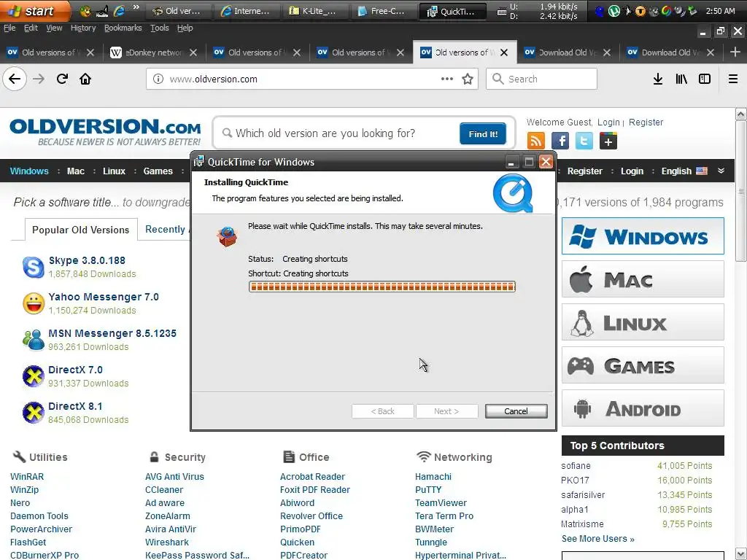Click the Android platform banner
This screenshot has height=560, width=747.
click(643, 408)
